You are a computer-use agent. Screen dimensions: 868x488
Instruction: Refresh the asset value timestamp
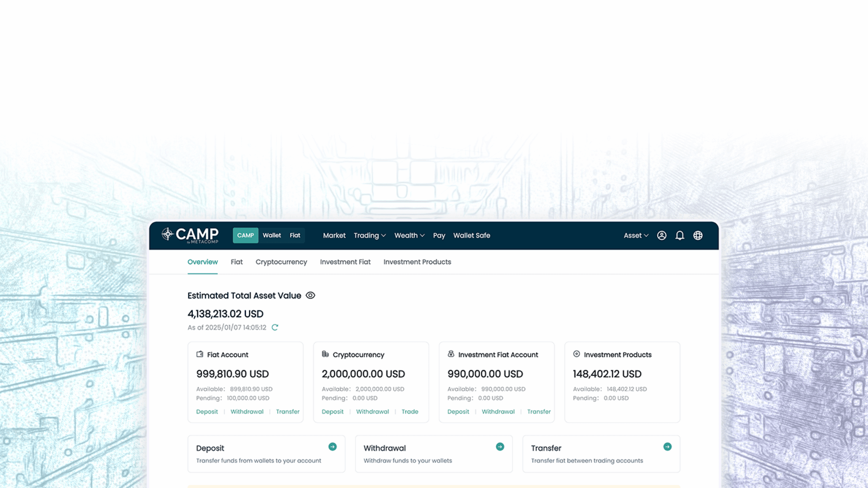pyautogui.click(x=275, y=327)
